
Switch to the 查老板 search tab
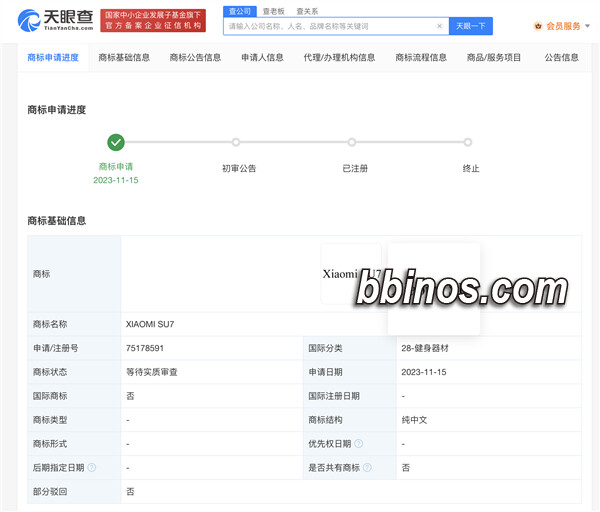[x=273, y=11]
